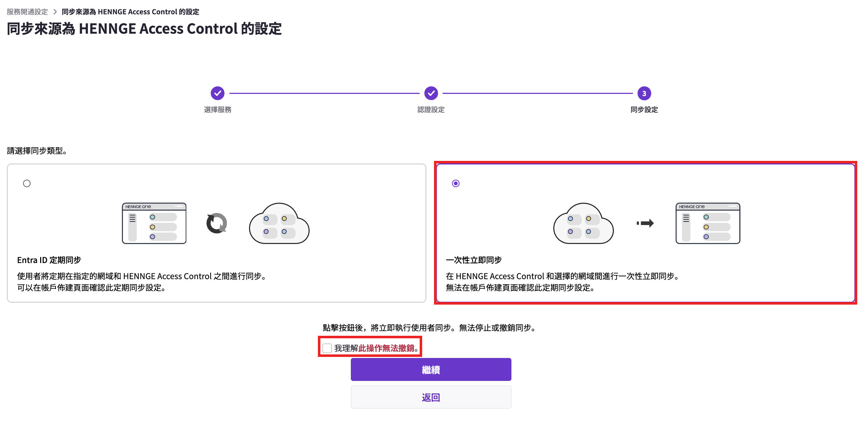Check the 我理解此操作無法撤銷 checkbox

point(327,348)
